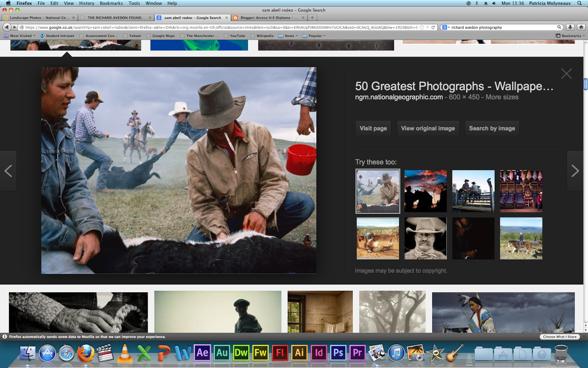Open the Downloads toolbar button
Image resolution: width=588 pixels, height=368 pixels.
pyautogui.click(x=570, y=27)
